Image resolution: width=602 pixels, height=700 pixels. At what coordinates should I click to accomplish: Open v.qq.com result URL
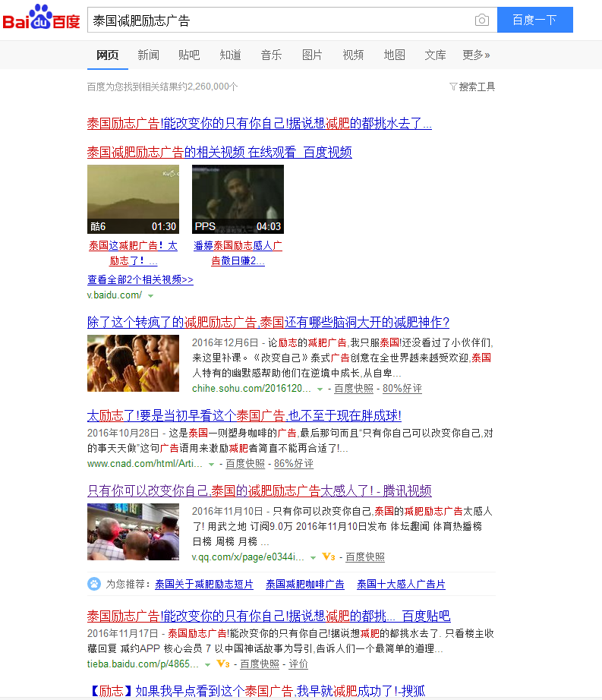coord(248,557)
